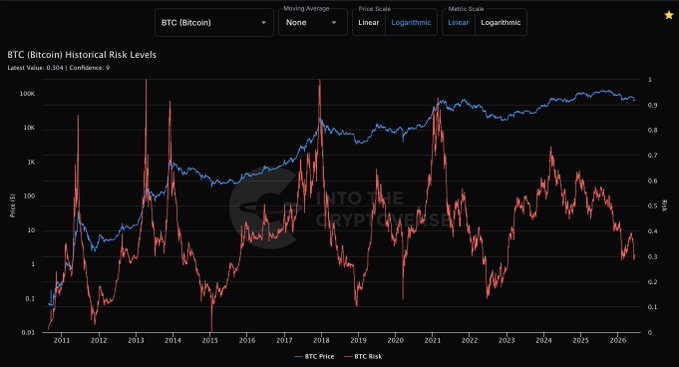Click the 2021 x-axis label

pyautogui.click(x=433, y=341)
